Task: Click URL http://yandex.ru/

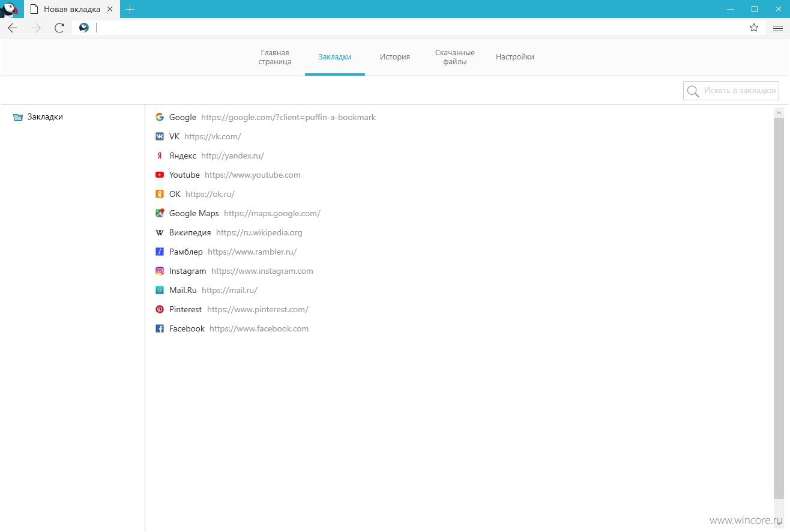Action: coord(232,156)
